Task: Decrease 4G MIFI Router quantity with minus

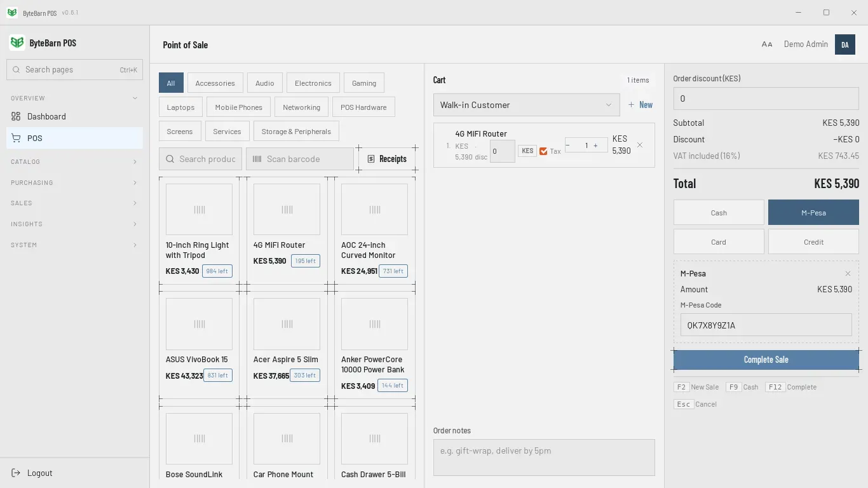Action: 568,146
